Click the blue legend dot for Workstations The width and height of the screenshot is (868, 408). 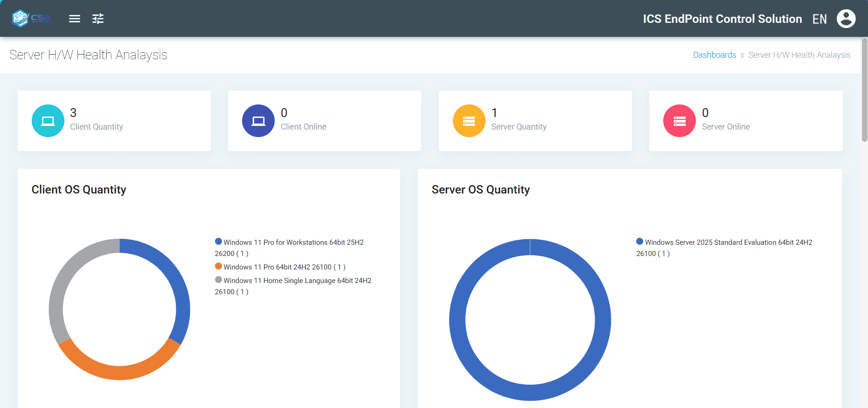tap(218, 242)
